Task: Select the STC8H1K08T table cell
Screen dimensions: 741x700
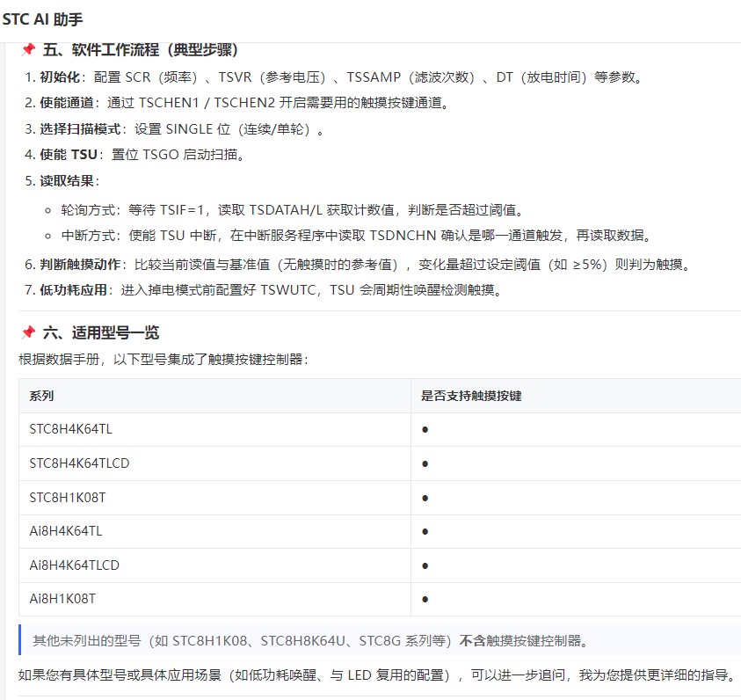Action: click(x=214, y=498)
